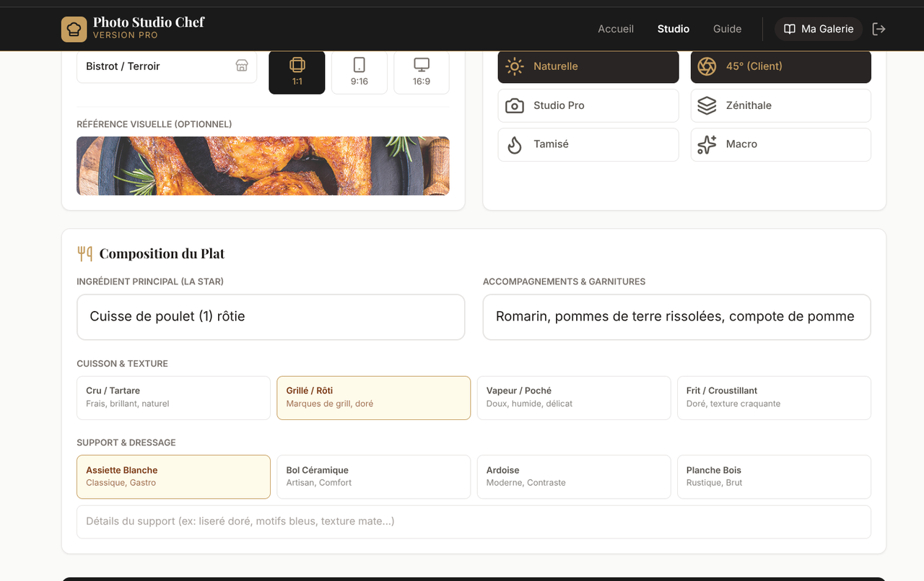Click the logout icon in the header
The height and width of the screenshot is (581, 924).
point(879,29)
